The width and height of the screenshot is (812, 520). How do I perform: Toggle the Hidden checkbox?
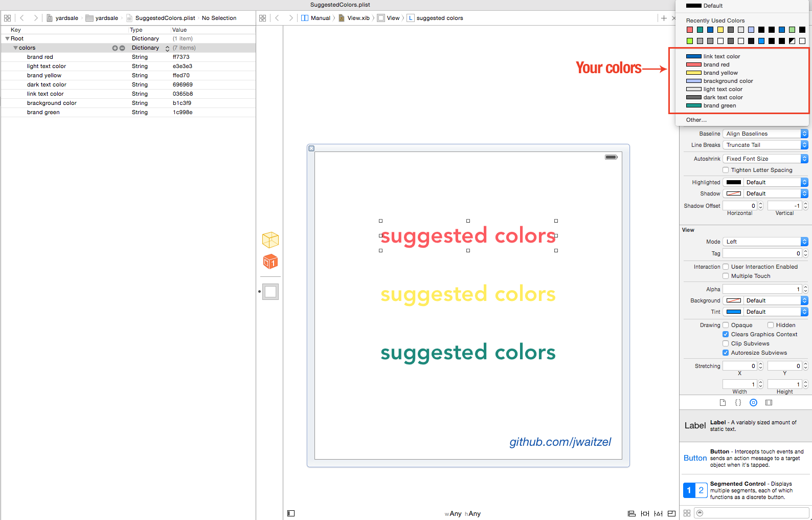tap(771, 325)
